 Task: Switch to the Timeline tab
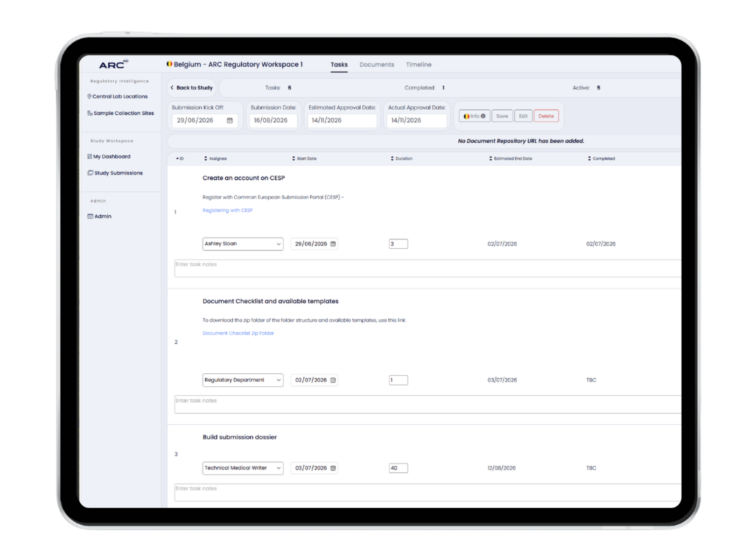419,65
